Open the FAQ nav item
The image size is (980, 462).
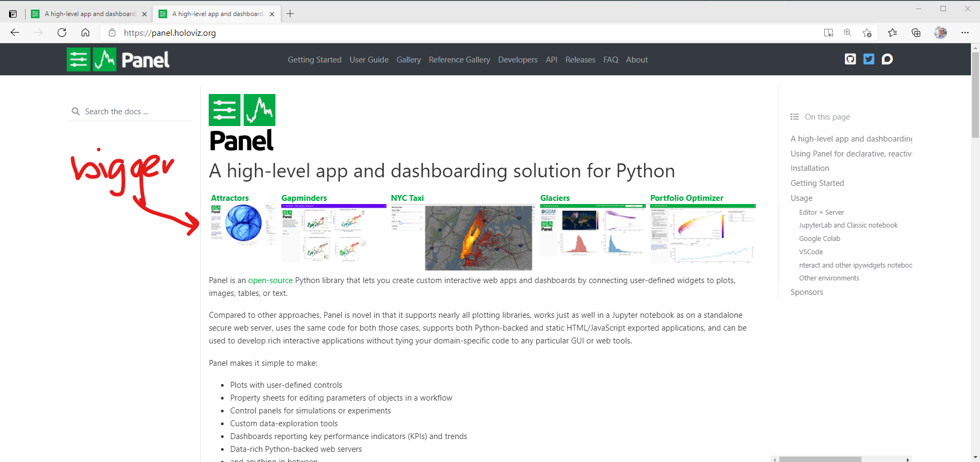pos(611,60)
